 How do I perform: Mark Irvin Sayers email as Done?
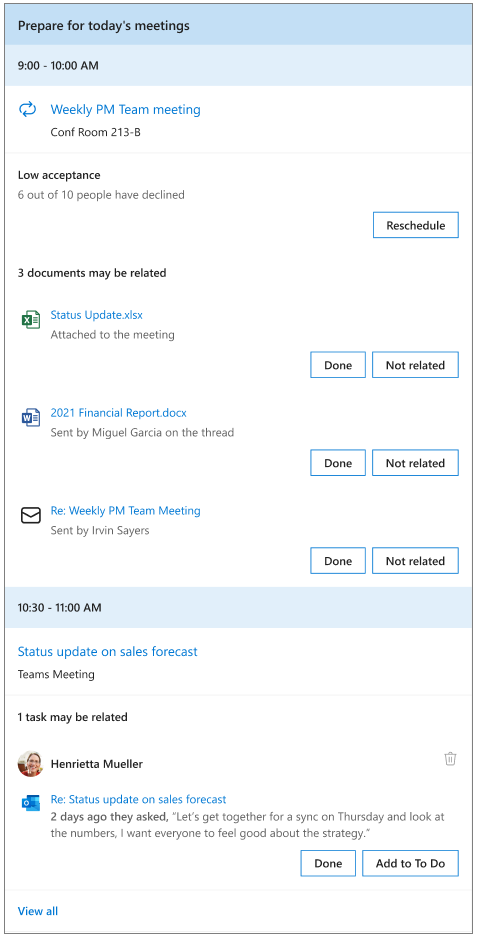coord(338,561)
